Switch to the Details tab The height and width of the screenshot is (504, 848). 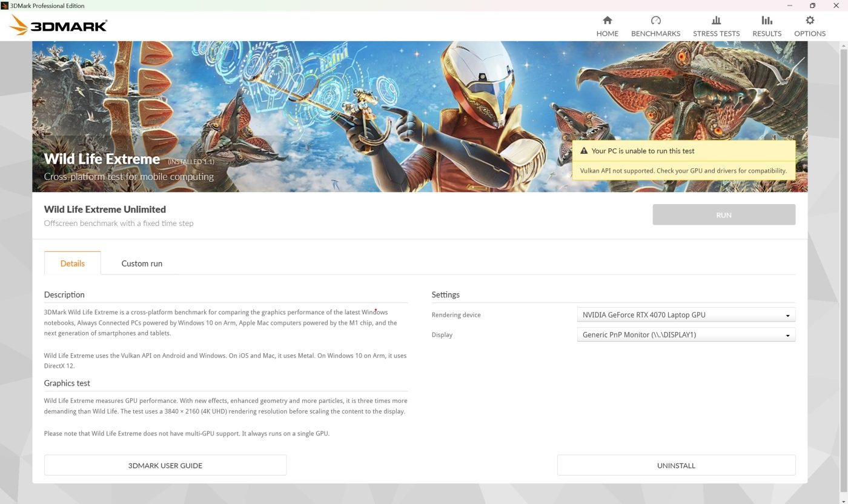click(72, 263)
